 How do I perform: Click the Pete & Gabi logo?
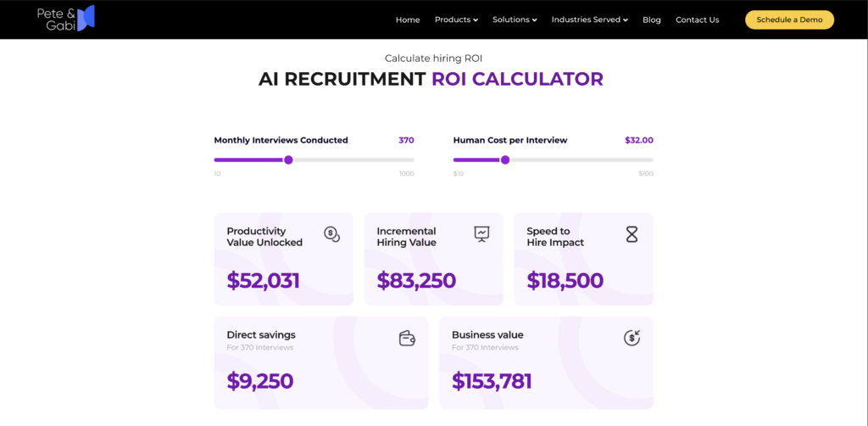(x=66, y=19)
